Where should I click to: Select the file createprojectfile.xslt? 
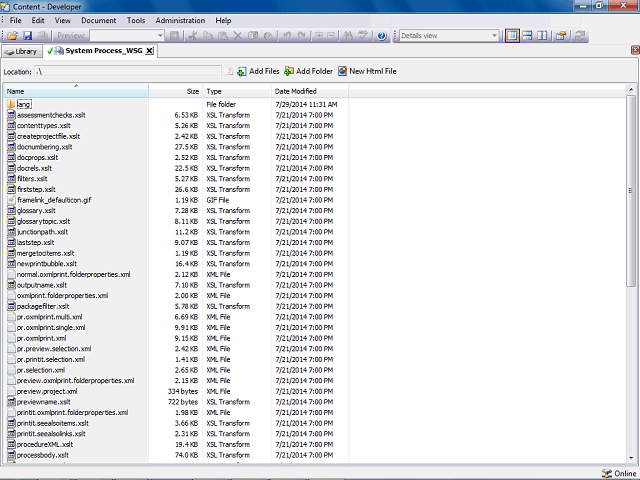click(x=48, y=136)
